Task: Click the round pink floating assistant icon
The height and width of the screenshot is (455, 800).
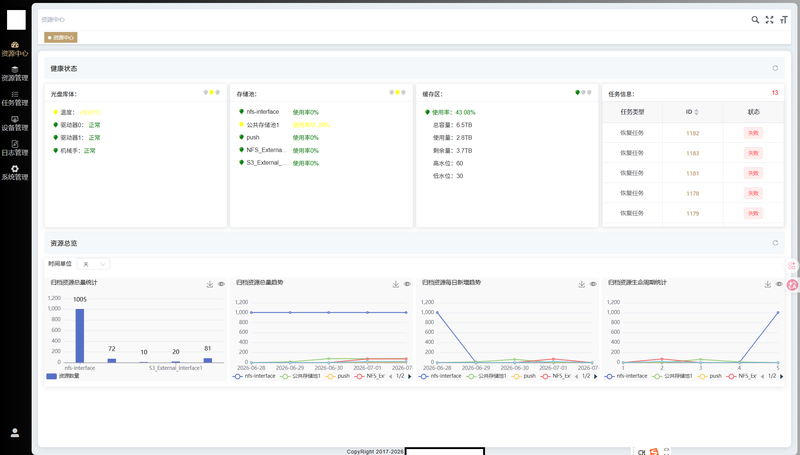Action: coord(793,285)
